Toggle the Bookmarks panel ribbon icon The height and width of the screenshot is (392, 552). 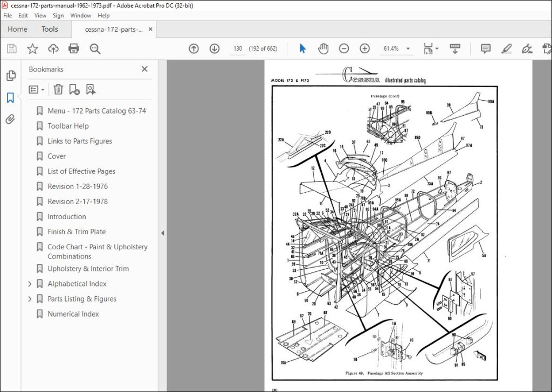click(11, 97)
